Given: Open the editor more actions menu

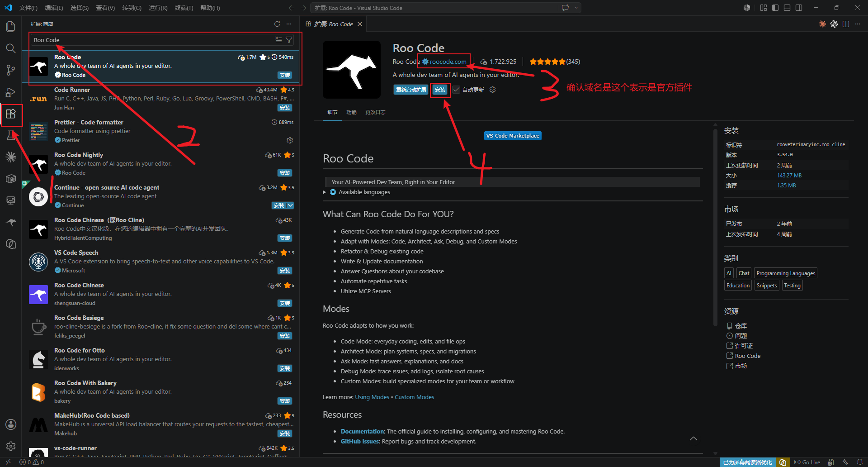Looking at the screenshot, I should [x=858, y=24].
